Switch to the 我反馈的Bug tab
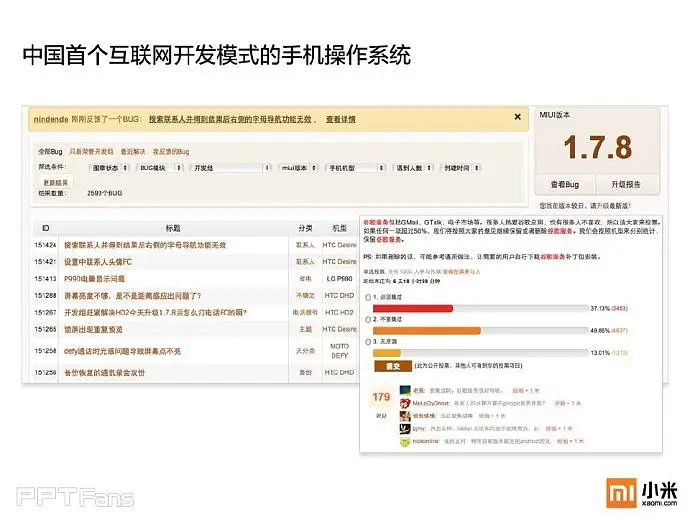The height and width of the screenshot is (517, 690). point(173,150)
